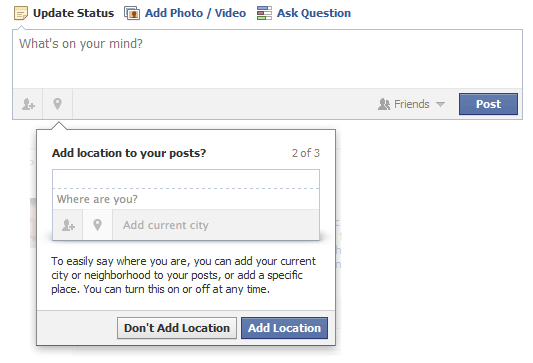Click the tag person icon in preview box
The height and width of the screenshot is (363, 533).
pos(68,225)
